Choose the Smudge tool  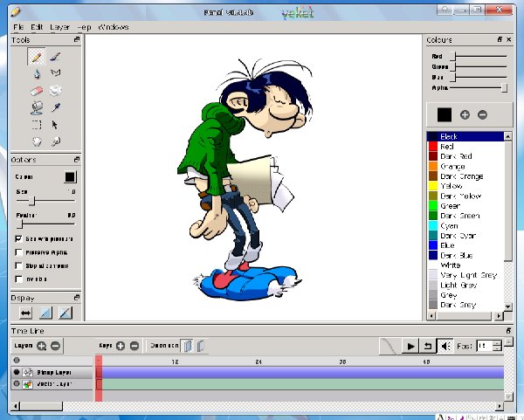pos(56,141)
